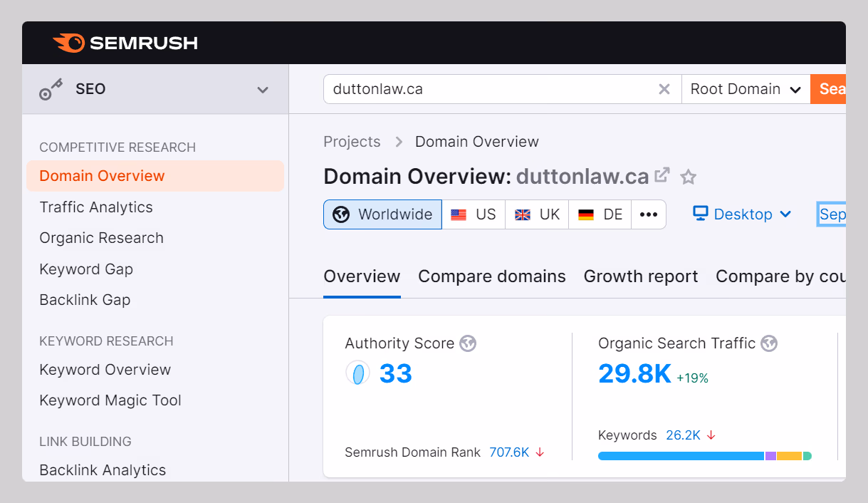Open Traffic Analytics in sidebar
The image size is (868, 503).
[96, 207]
